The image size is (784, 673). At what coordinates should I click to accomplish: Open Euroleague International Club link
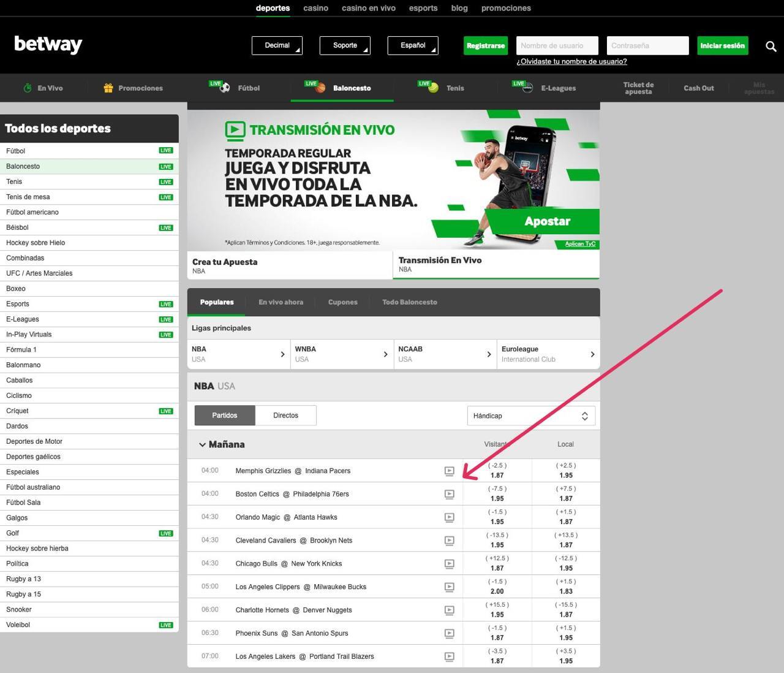pyautogui.click(x=548, y=354)
